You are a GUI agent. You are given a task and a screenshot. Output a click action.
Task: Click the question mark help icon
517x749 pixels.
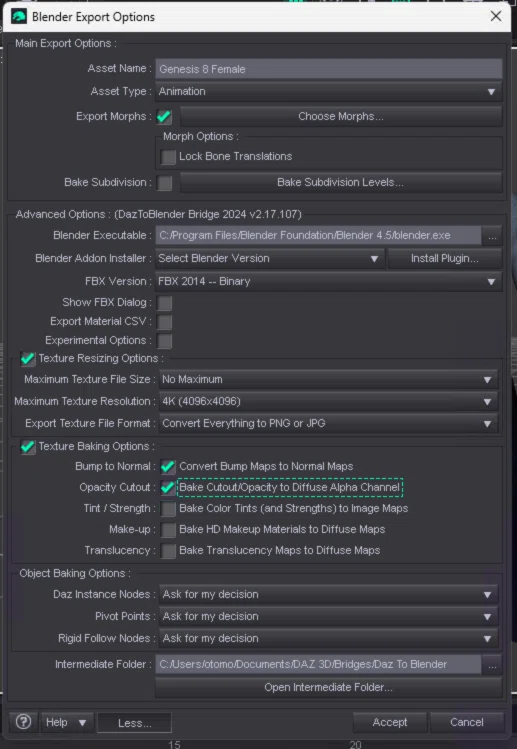coord(23,722)
